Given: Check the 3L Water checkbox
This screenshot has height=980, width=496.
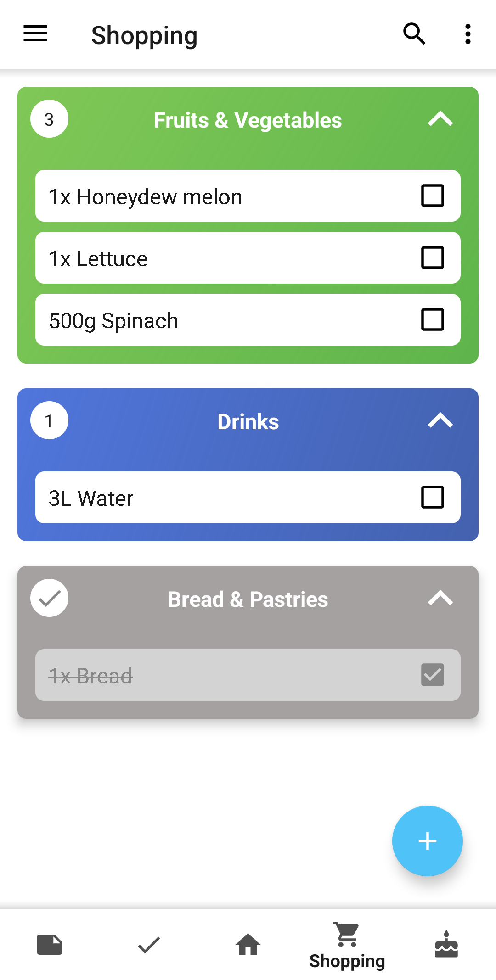Looking at the screenshot, I should pos(432,498).
